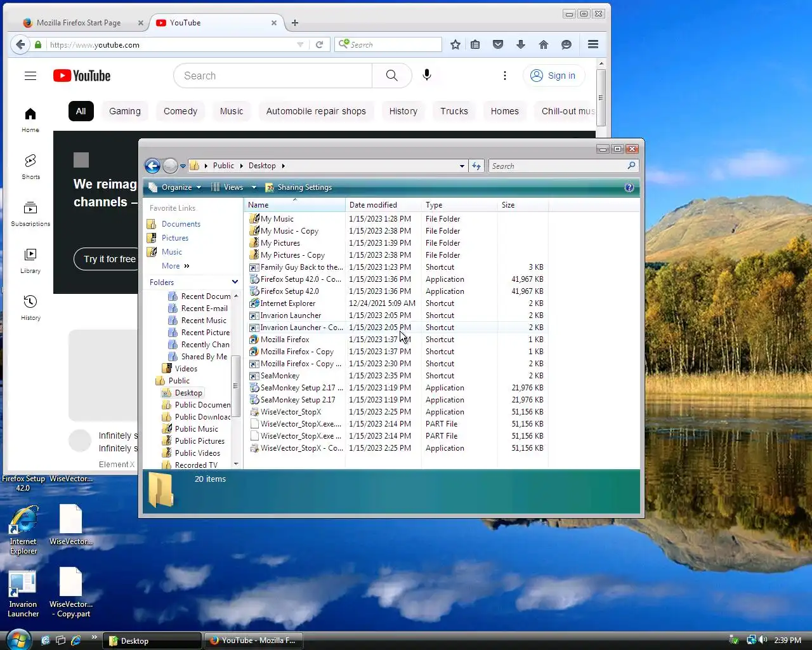Click the YouTube logo
812x650 pixels.
point(82,76)
